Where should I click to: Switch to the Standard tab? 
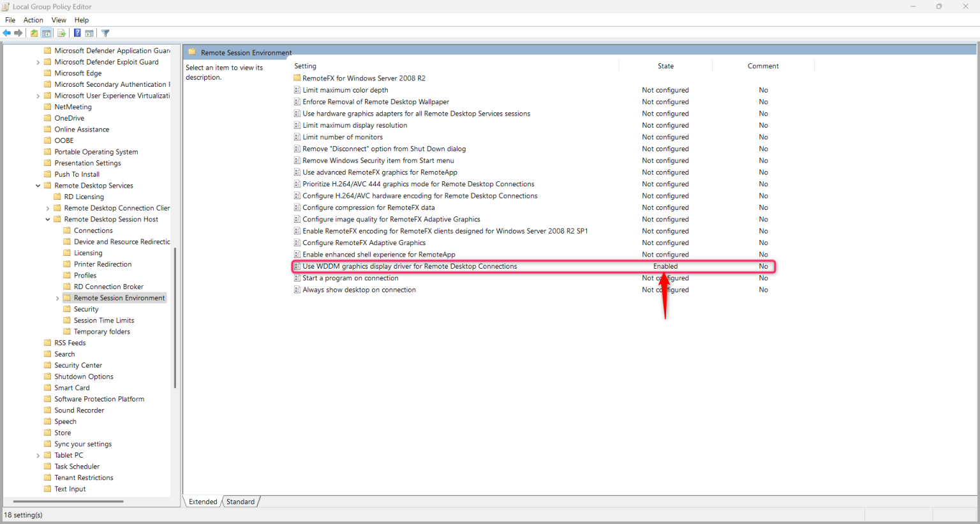[x=240, y=502]
